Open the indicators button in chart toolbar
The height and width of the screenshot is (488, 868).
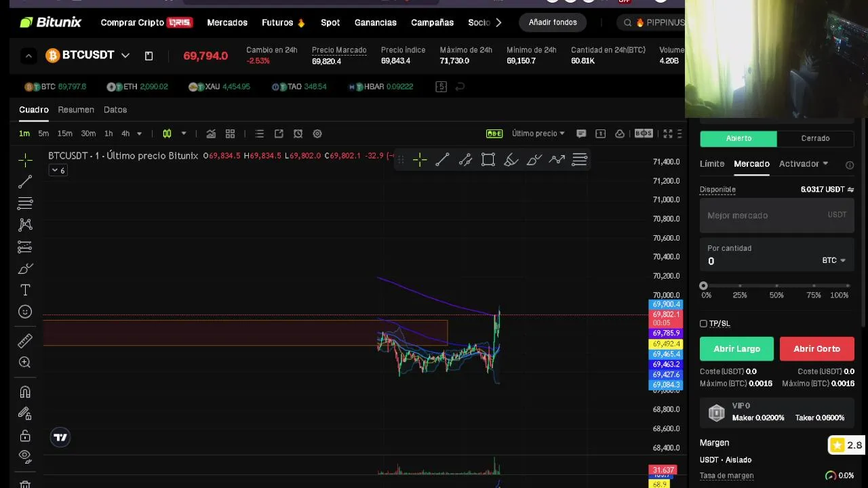tap(211, 134)
